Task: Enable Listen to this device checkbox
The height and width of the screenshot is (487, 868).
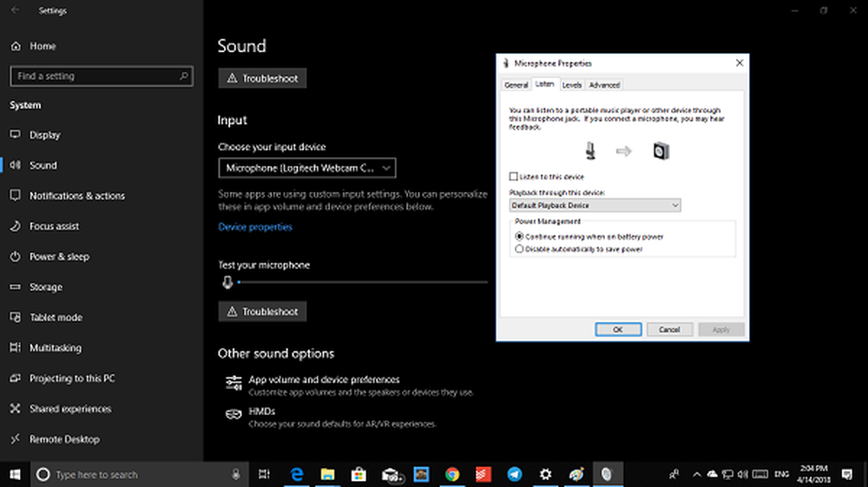Action: pos(513,176)
